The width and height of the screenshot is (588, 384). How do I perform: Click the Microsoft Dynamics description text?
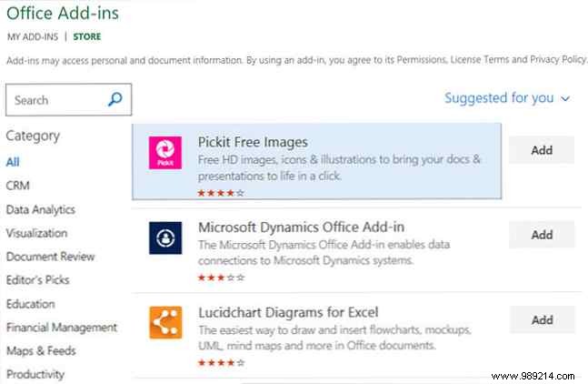pos(324,253)
